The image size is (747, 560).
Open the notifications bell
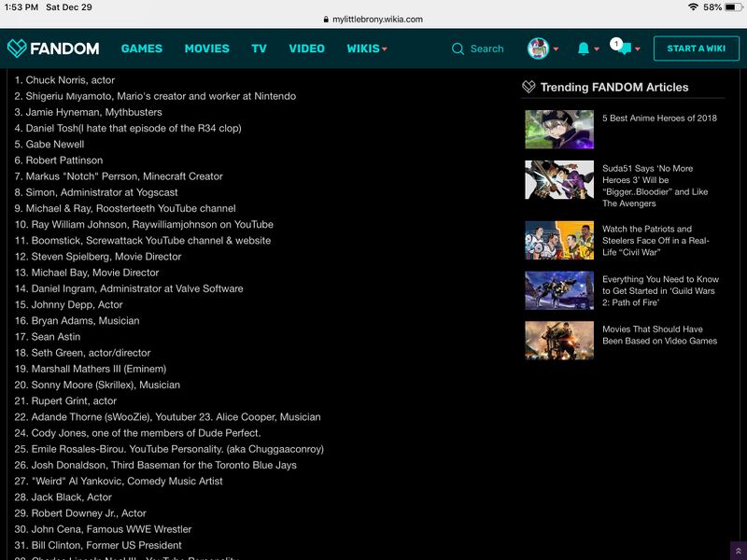[x=584, y=49]
